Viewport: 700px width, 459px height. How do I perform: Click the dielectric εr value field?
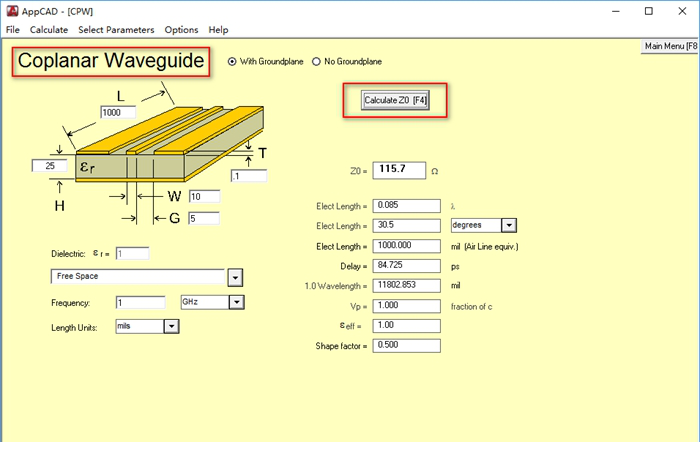(132, 254)
